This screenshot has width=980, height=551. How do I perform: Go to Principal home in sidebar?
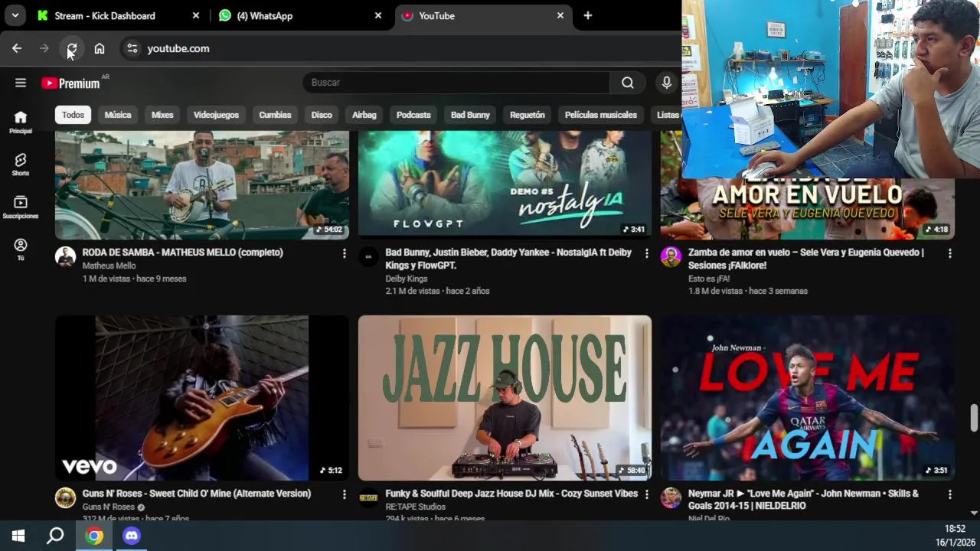click(21, 122)
